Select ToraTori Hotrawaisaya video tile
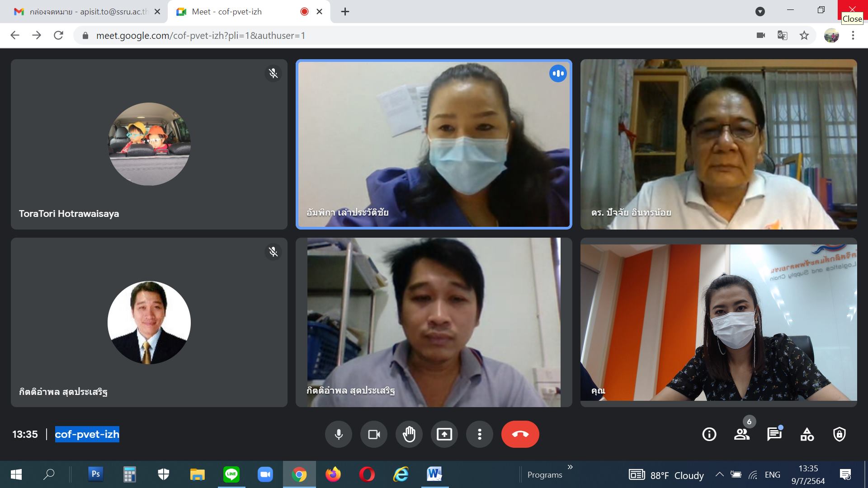 click(149, 144)
